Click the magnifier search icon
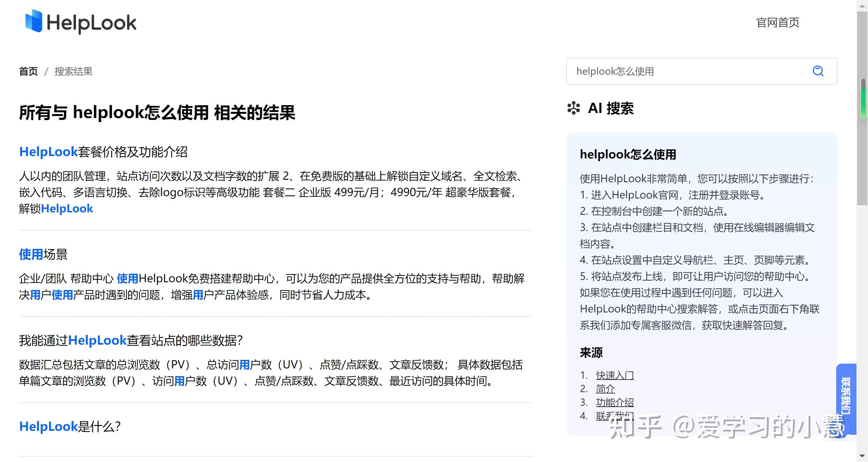The width and height of the screenshot is (868, 462). click(x=818, y=71)
